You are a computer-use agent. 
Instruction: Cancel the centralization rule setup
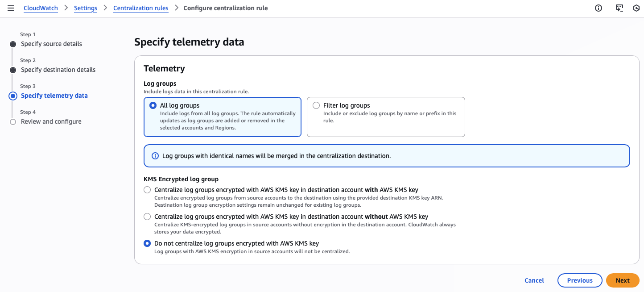(534, 280)
